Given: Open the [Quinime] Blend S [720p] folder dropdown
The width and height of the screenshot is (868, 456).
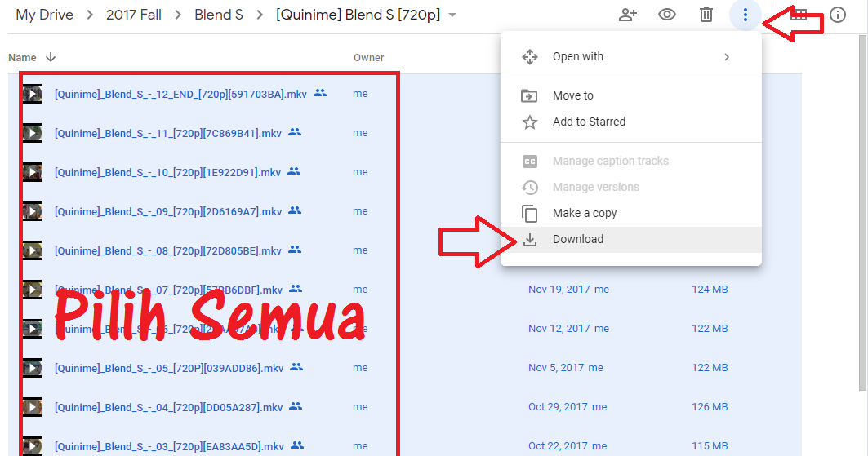Looking at the screenshot, I should click(452, 15).
